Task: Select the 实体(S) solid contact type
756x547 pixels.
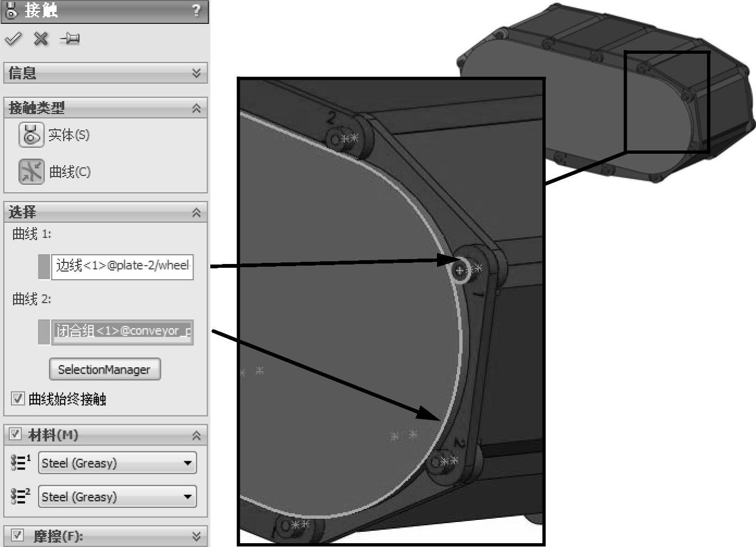Action: [x=31, y=135]
